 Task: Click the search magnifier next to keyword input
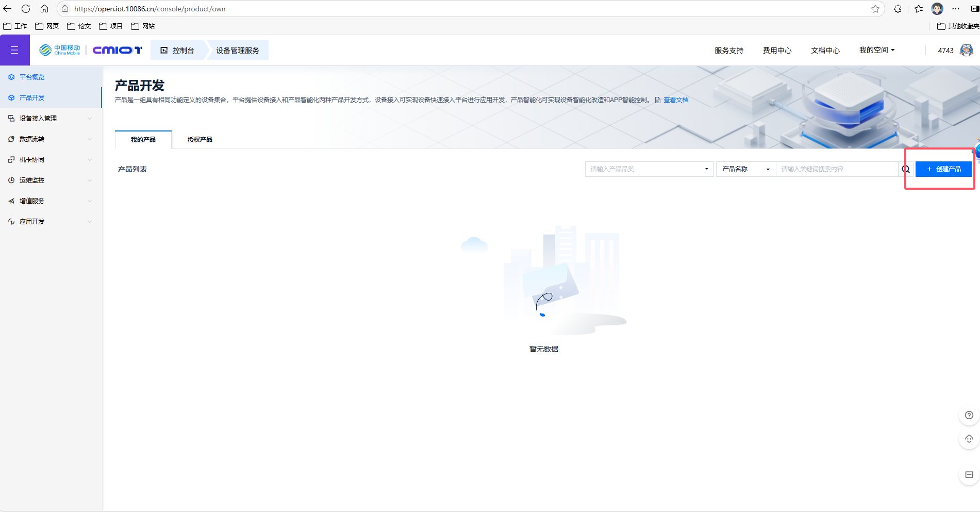coord(905,169)
